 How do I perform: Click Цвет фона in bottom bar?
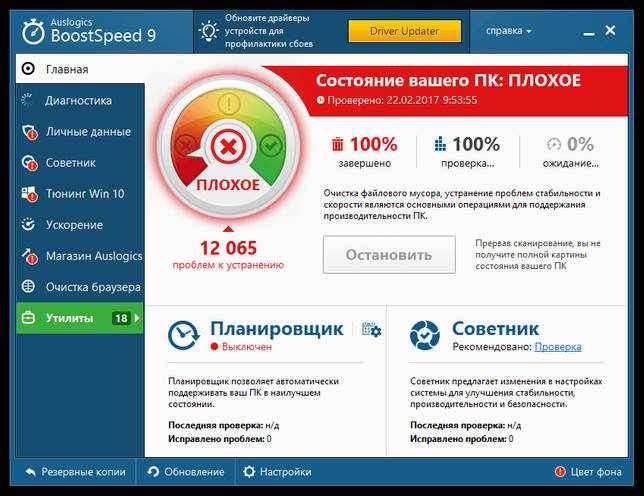pos(588,472)
